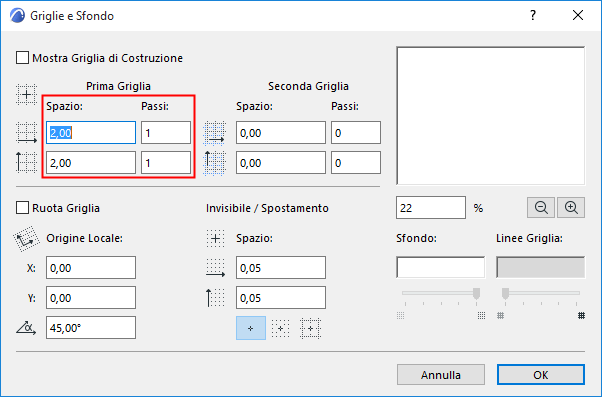Click Invisibile horizontal spacing icon
602x397 pixels.
pos(215,268)
